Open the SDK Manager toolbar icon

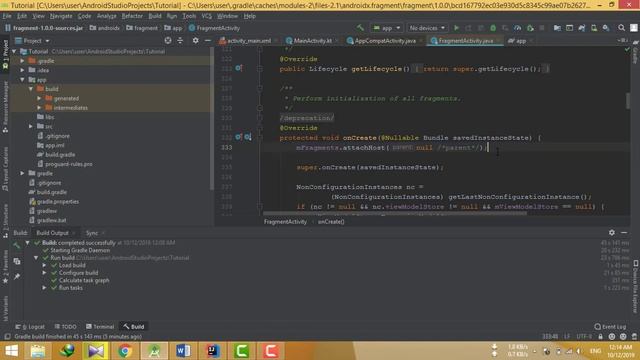(x=606, y=28)
